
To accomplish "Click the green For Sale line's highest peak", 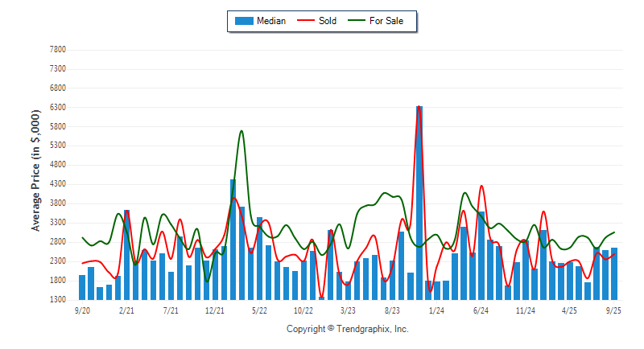I will click(242, 131).
